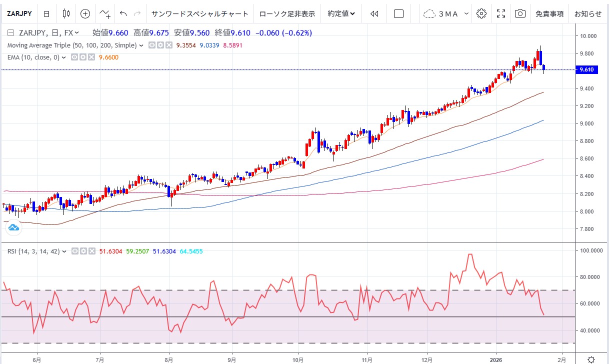Take a chart snapshot with camera icon
The width and height of the screenshot is (612, 364).
[x=520, y=13]
